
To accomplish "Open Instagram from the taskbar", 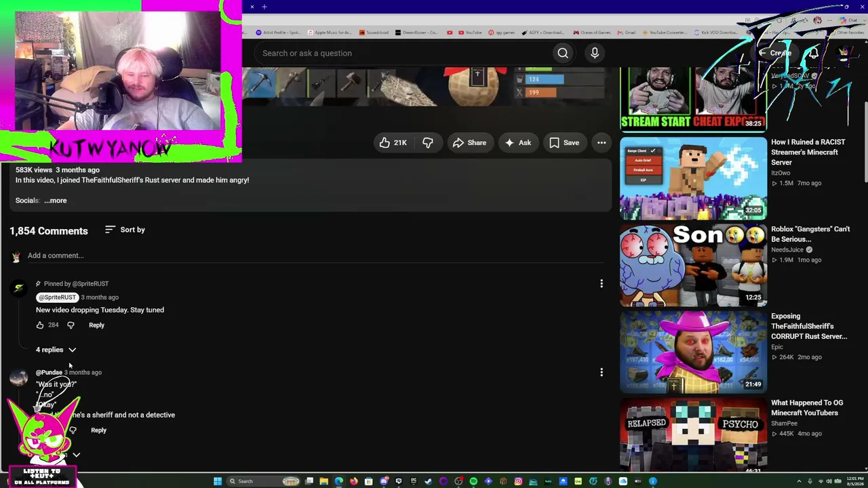I will click(518, 481).
